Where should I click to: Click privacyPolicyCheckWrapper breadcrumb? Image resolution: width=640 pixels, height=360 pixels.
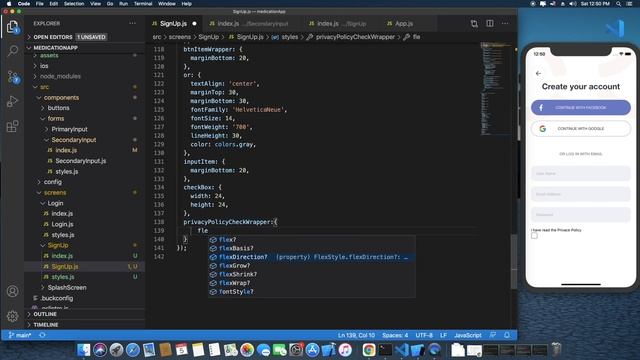(x=355, y=37)
